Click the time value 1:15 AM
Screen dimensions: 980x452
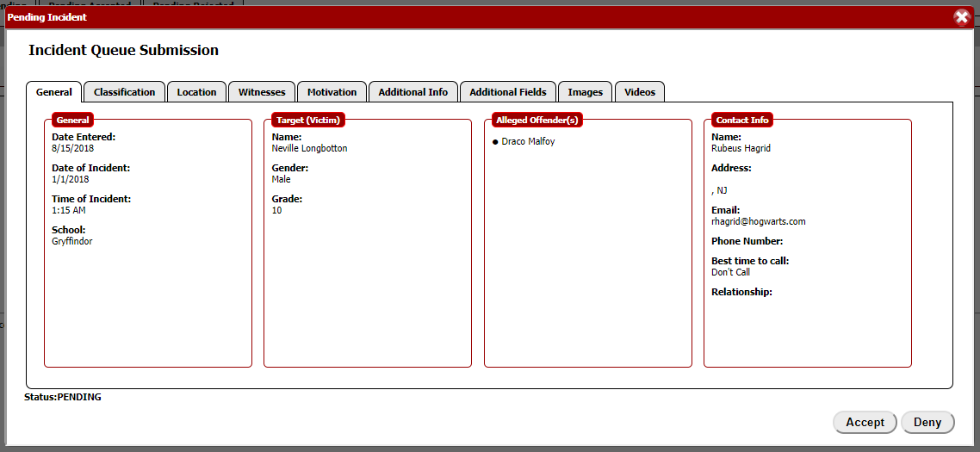pyautogui.click(x=69, y=210)
